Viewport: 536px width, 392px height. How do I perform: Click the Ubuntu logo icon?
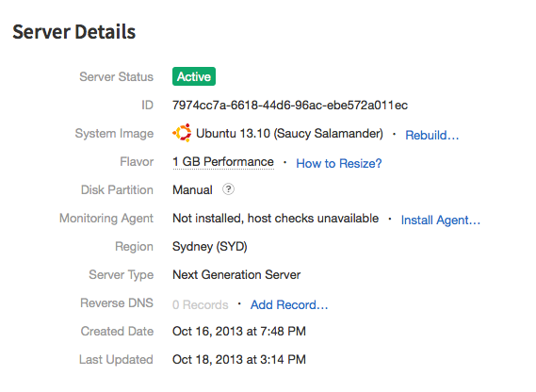182,133
